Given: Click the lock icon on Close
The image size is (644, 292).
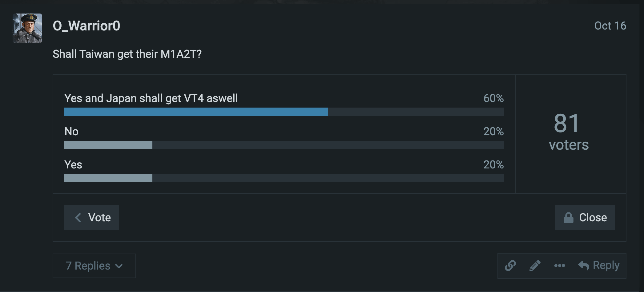Looking at the screenshot, I should click(x=568, y=218).
